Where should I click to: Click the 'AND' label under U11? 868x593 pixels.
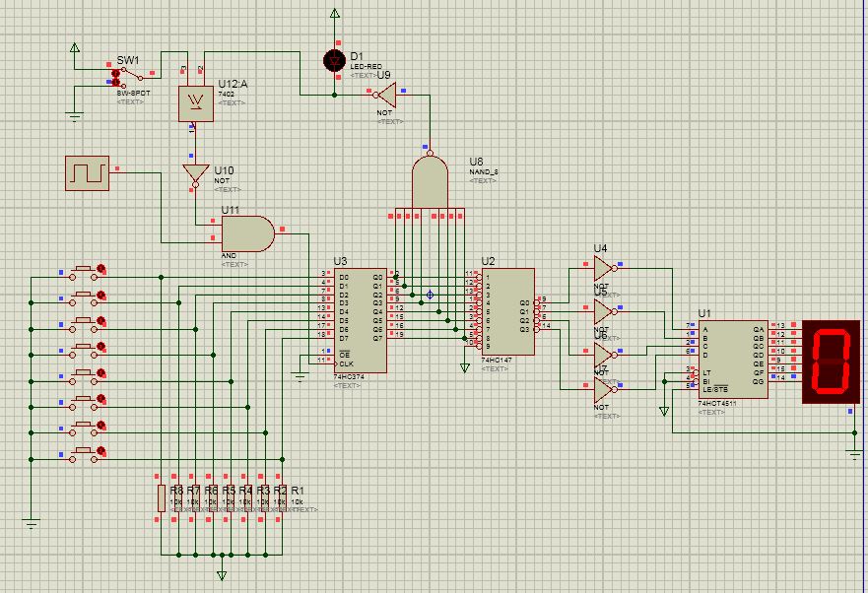(229, 256)
